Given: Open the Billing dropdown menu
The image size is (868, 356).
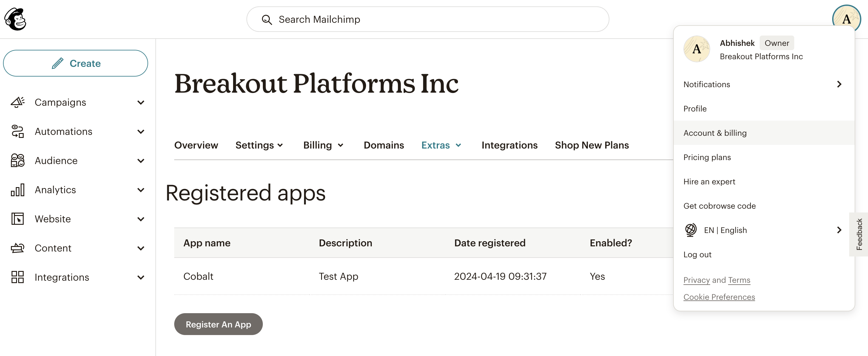Looking at the screenshot, I should [x=323, y=145].
